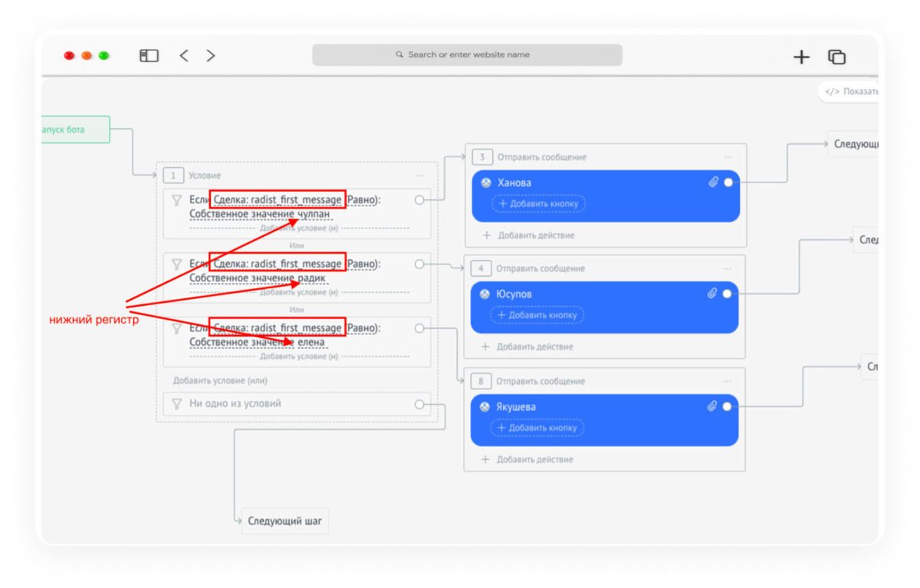This screenshot has height=588, width=920.
Task: Click the filter icon beside Ни одно из условий
Action: 176,403
